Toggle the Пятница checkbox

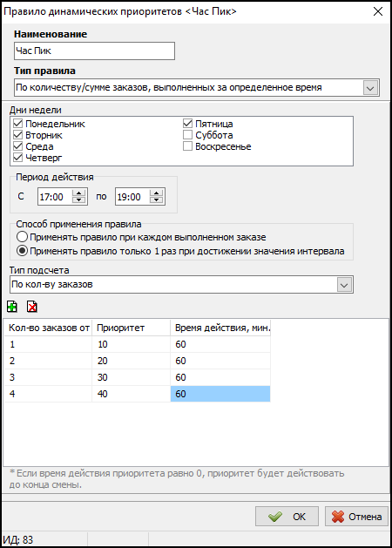point(187,124)
